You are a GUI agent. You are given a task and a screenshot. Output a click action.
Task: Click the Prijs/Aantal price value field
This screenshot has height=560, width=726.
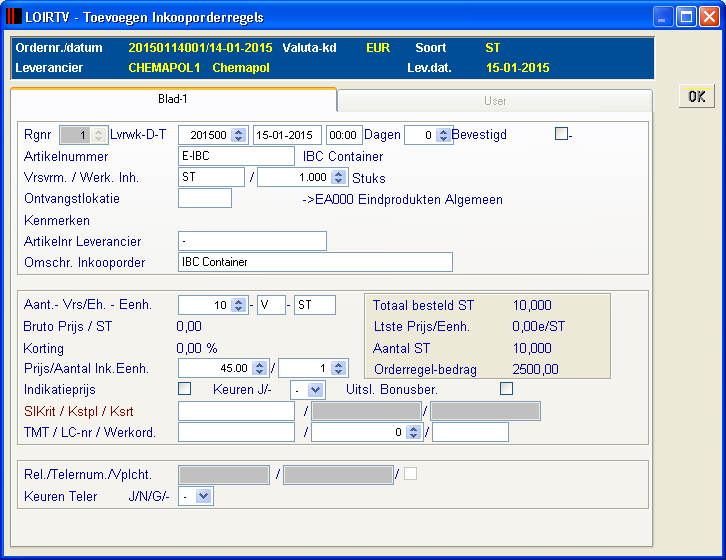click(216, 368)
